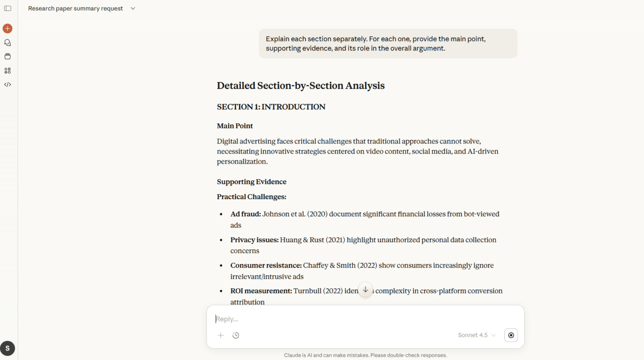The width and height of the screenshot is (644, 360).
Task: Start a new chat with orange plus
Action: pos(7,29)
